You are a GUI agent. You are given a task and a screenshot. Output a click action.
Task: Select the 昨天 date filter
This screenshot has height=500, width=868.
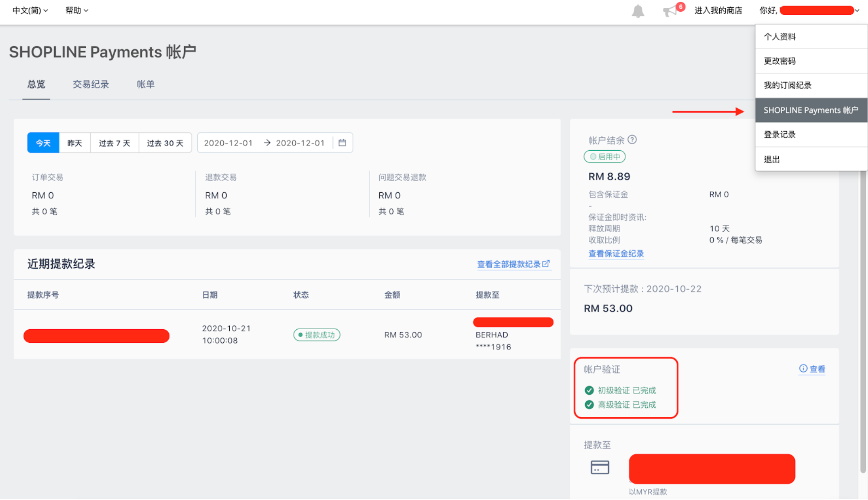click(75, 143)
